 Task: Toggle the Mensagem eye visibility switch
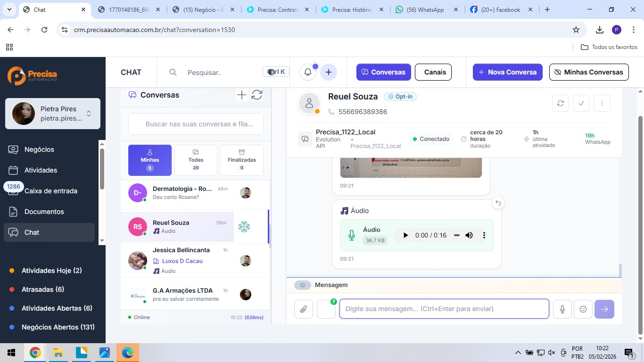point(303,285)
